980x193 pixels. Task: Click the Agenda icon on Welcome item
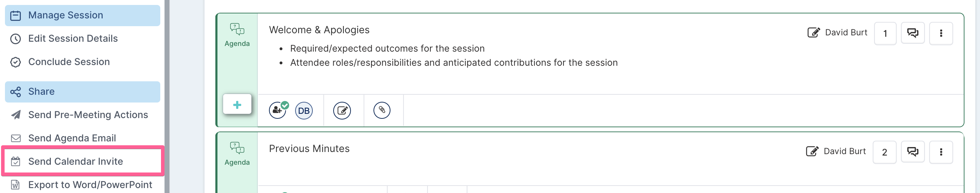[237, 35]
